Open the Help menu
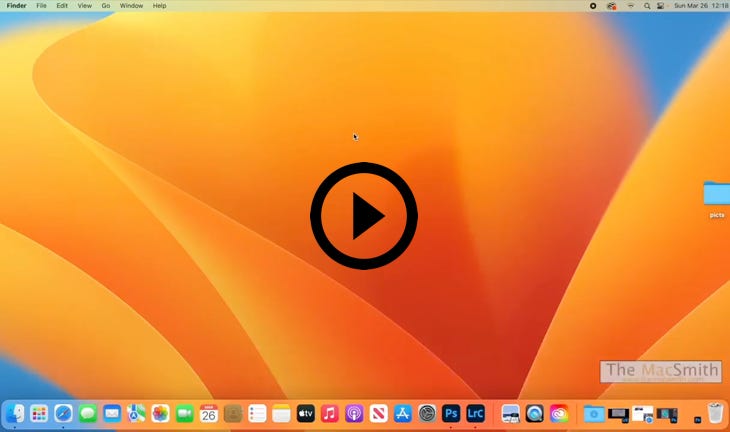The width and height of the screenshot is (730, 432). click(x=159, y=6)
